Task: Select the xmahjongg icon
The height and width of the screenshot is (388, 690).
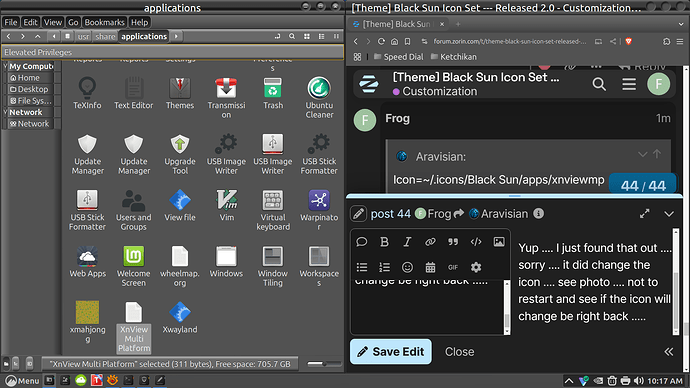Action: tap(87, 312)
